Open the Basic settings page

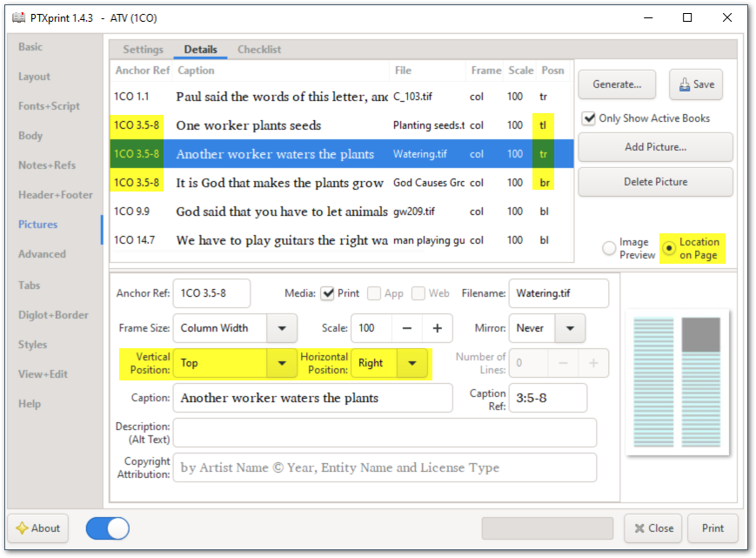tap(30, 46)
